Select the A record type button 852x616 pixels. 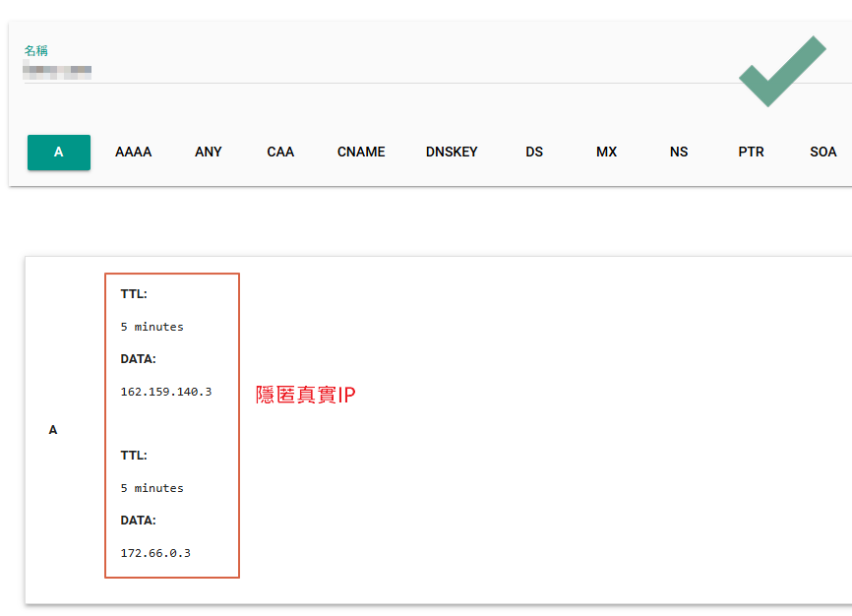(59, 153)
